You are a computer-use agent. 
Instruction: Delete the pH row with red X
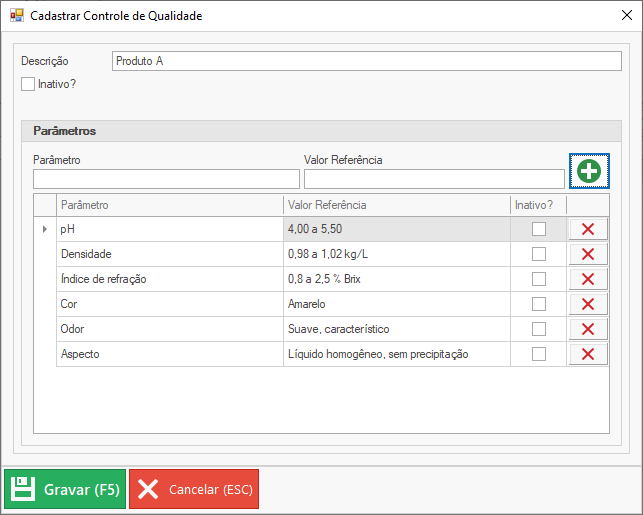587,229
